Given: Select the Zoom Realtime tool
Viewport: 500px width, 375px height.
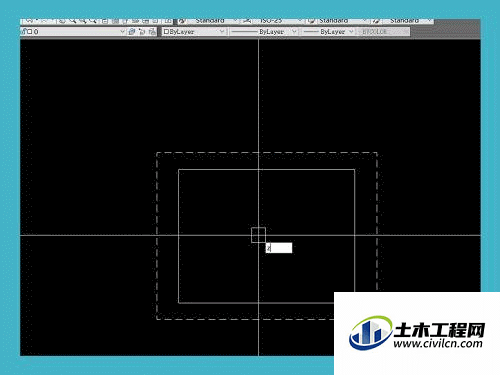Looking at the screenshot, I should click(72, 21).
